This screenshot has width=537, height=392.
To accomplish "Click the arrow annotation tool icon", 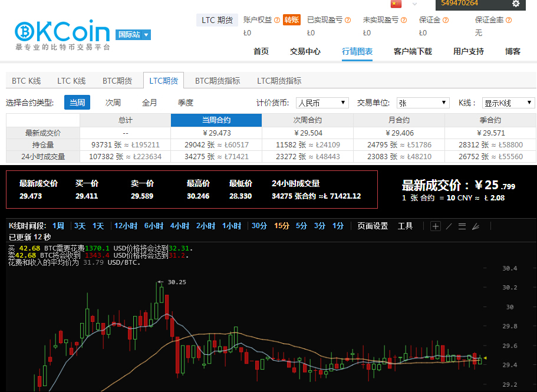I will point(476,226).
